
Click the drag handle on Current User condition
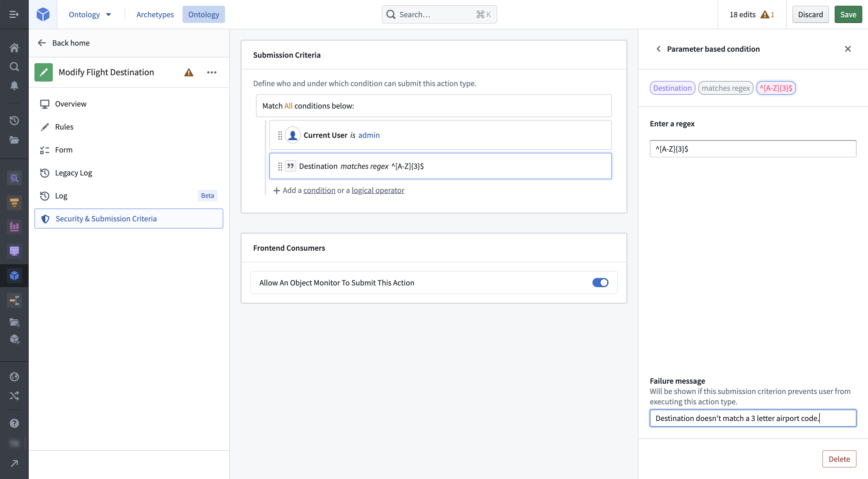[280, 135]
